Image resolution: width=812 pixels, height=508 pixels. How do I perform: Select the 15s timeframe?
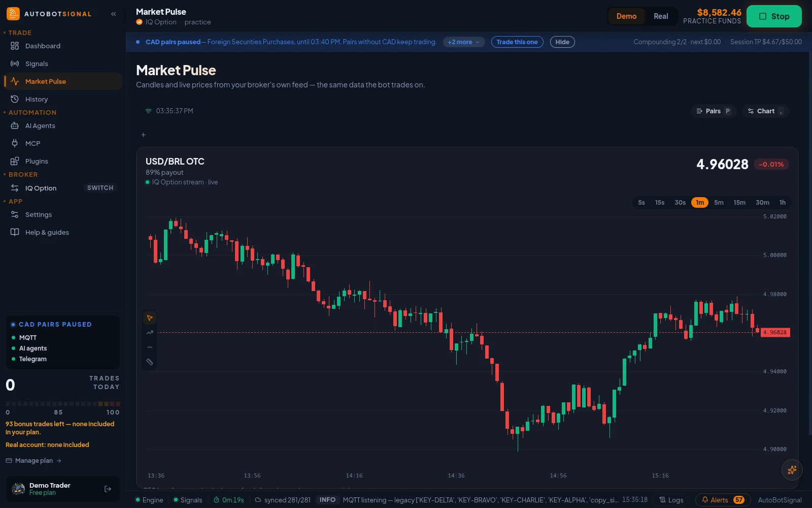[x=660, y=203]
